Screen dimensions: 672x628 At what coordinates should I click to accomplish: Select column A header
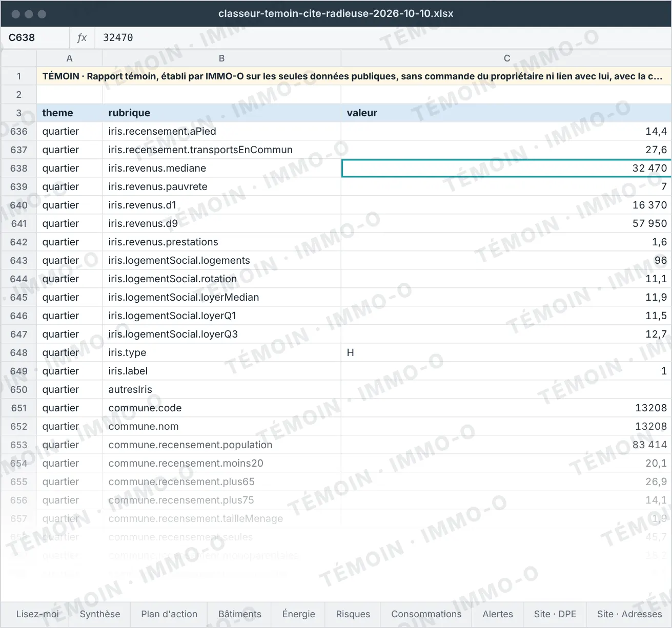[x=70, y=58]
